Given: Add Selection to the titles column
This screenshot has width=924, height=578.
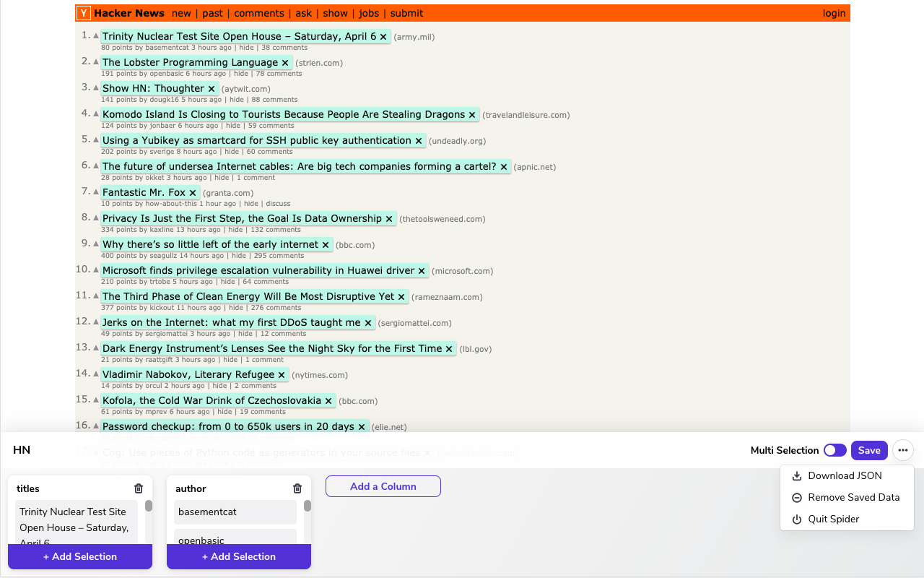Looking at the screenshot, I should [80, 556].
